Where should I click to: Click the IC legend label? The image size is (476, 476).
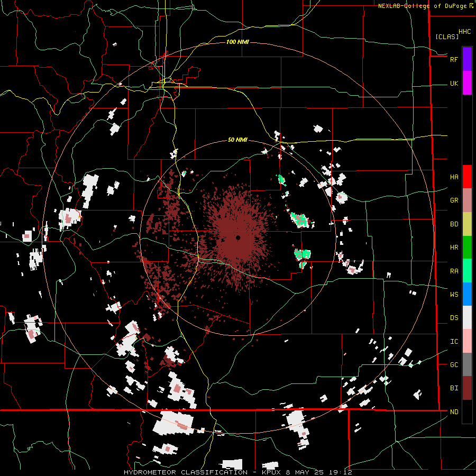[454, 342]
